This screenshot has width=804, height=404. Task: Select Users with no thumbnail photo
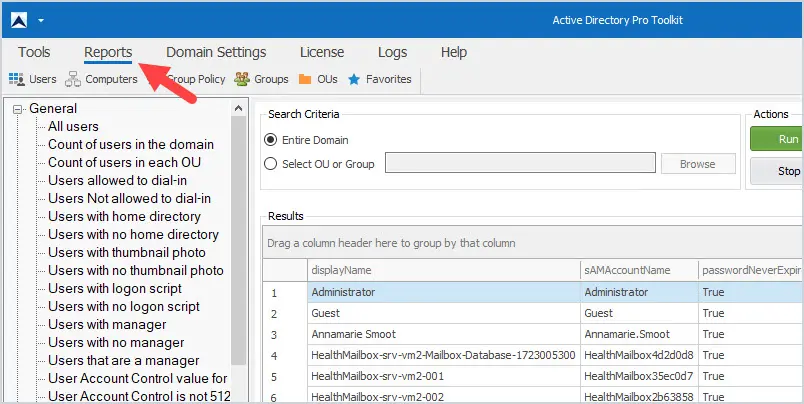click(136, 270)
